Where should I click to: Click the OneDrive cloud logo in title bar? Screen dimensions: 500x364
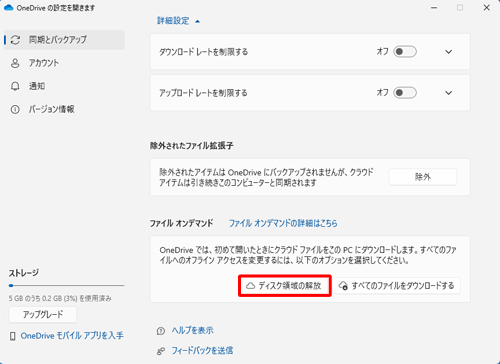(8, 7)
